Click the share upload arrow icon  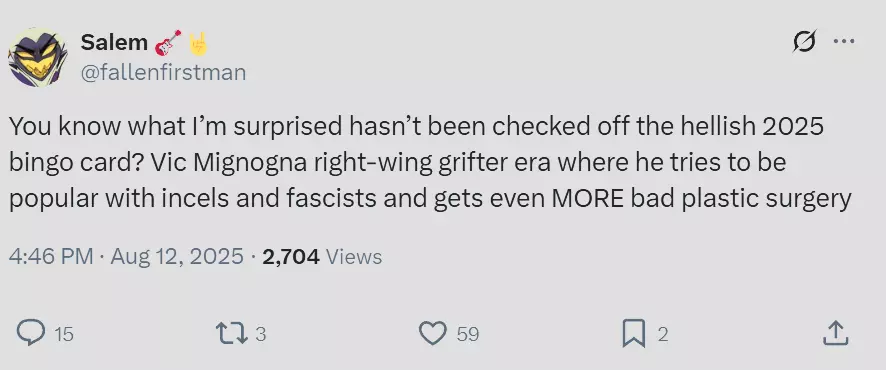(x=836, y=333)
